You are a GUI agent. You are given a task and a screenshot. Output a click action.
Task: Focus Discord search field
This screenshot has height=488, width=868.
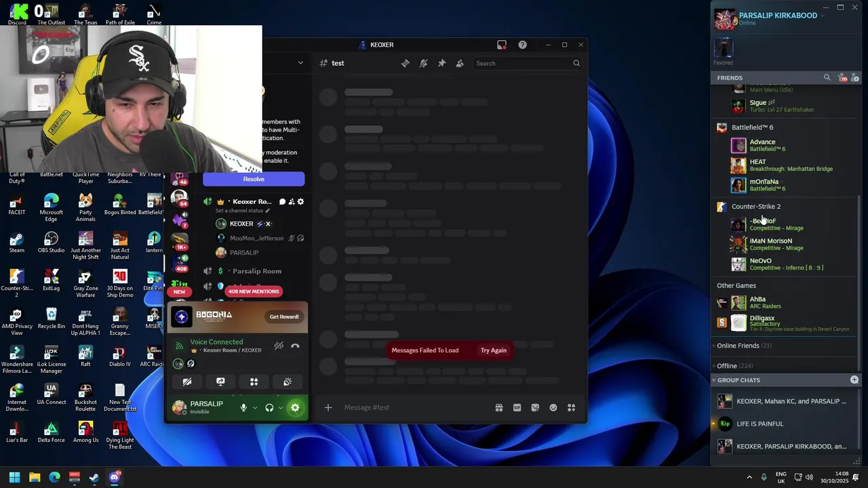click(527, 63)
